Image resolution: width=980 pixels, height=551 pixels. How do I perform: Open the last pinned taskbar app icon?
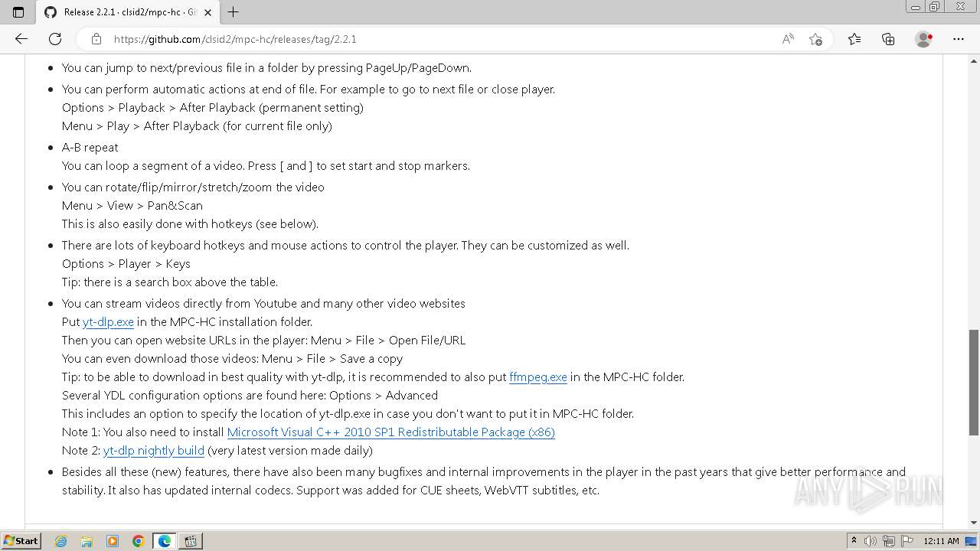click(191, 541)
